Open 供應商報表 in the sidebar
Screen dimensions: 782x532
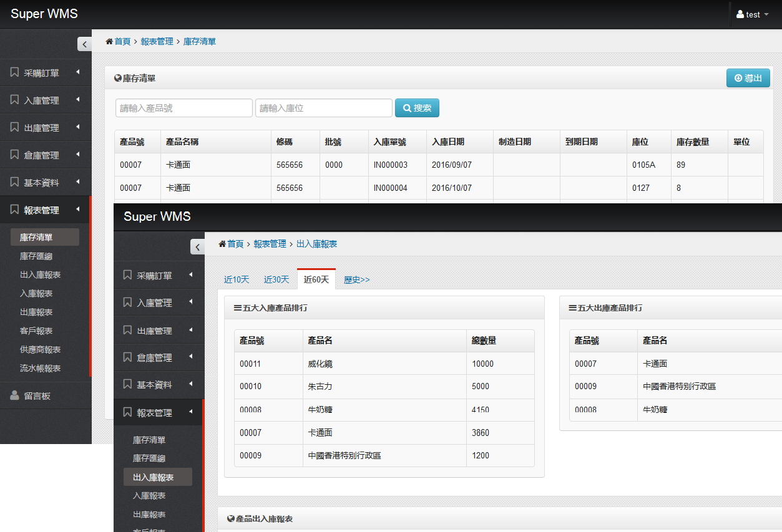click(x=41, y=350)
